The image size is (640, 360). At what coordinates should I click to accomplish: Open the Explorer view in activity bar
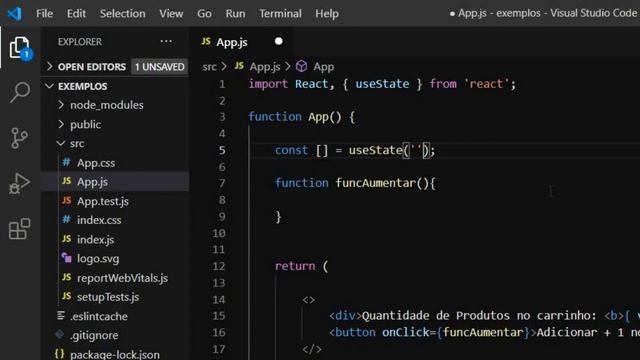[20, 48]
